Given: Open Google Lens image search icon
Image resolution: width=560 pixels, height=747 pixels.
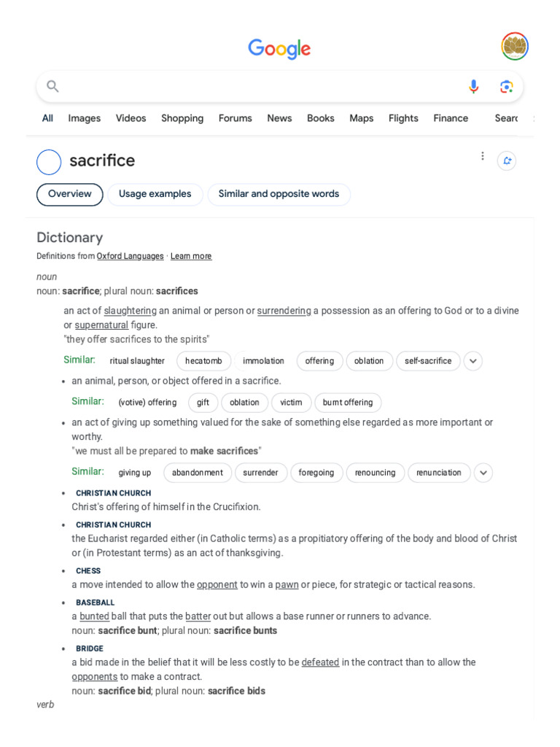Looking at the screenshot, I should pyautogui.click(x=506, y=87).
